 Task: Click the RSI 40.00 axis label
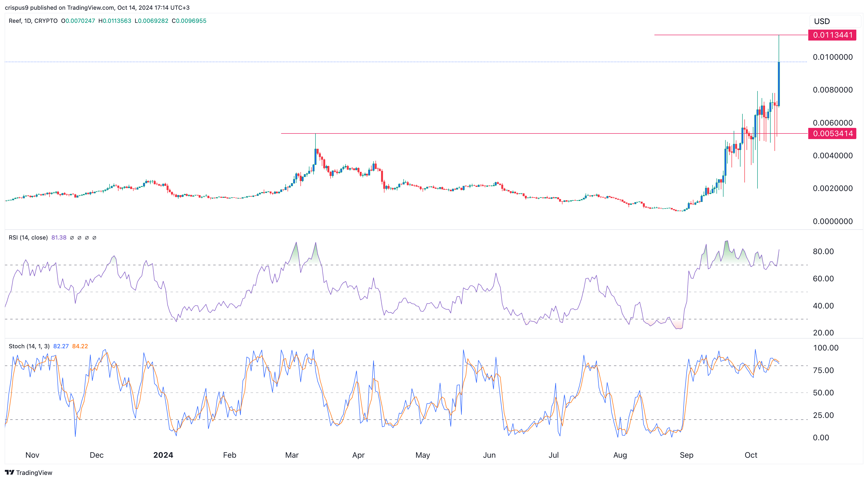click(x=823, y=306)
